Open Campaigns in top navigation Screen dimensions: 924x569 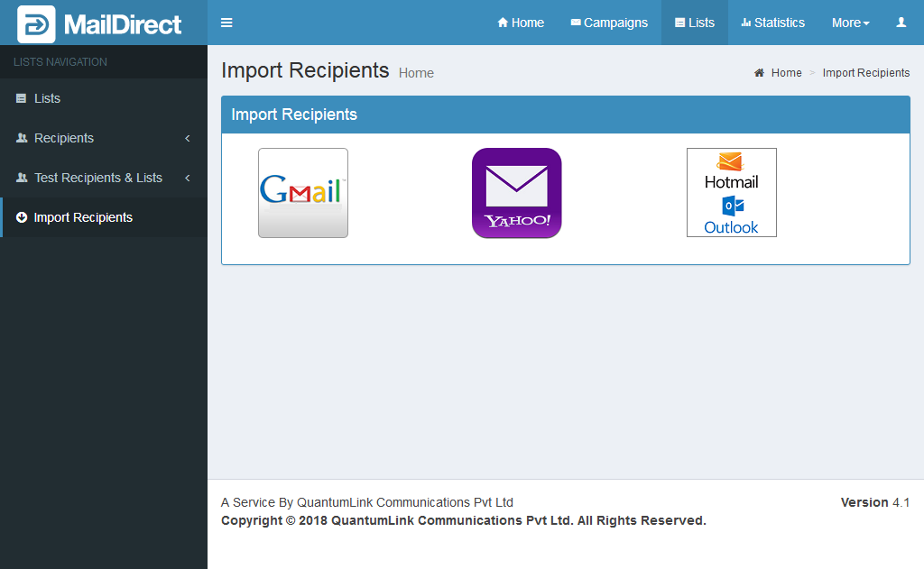pyautogui.click(x=609, y=23)
